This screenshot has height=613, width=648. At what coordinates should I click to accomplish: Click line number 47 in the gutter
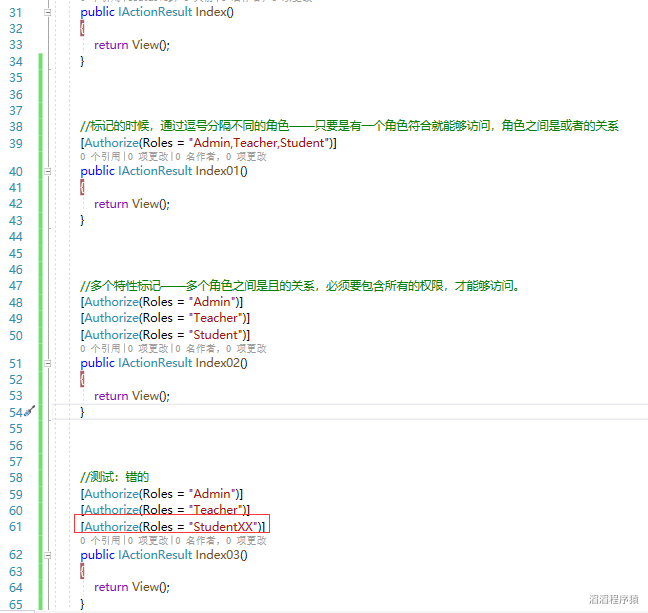coord(16,286)
